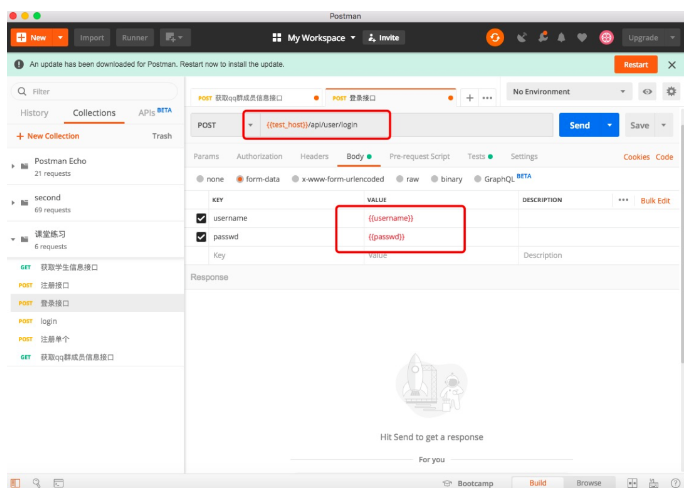Click the sync status icon
691x494 pixels.
pyautogui.click(x=495, y=37)
